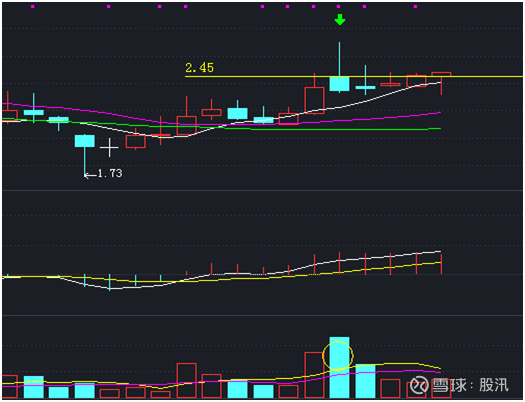Click the green down arrow signal marker
The width and height of the screenshot is (525, 402).
[340, 19]
